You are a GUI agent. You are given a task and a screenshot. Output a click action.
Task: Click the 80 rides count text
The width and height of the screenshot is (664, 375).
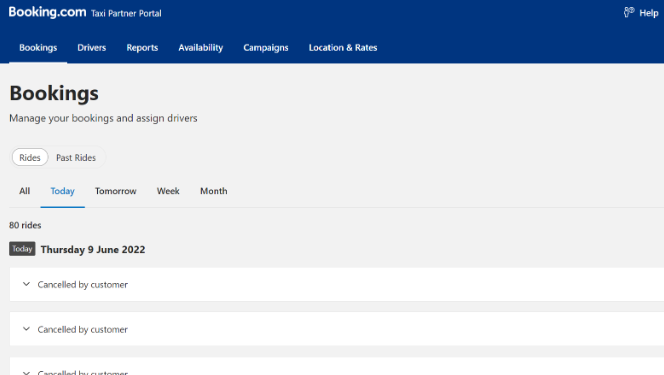tap(25, 225)
